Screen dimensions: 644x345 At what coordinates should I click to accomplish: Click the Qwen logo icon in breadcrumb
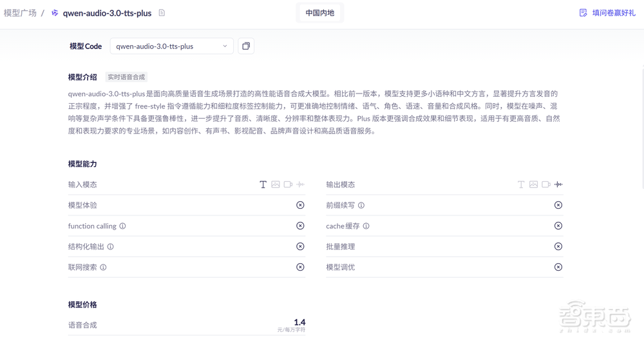point(55,13)
